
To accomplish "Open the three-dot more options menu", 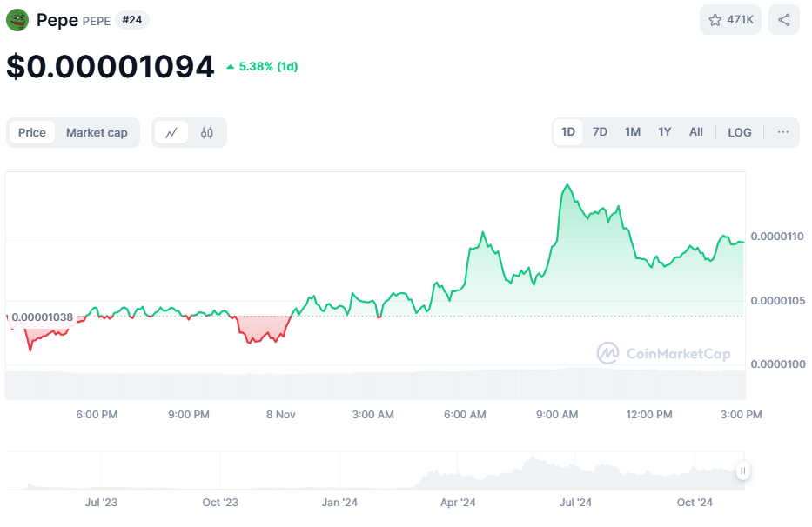I will click(x=782, y=132).
